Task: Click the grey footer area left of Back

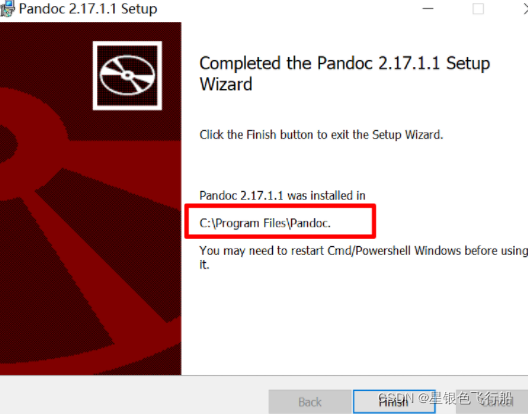Action: (134, 396)
